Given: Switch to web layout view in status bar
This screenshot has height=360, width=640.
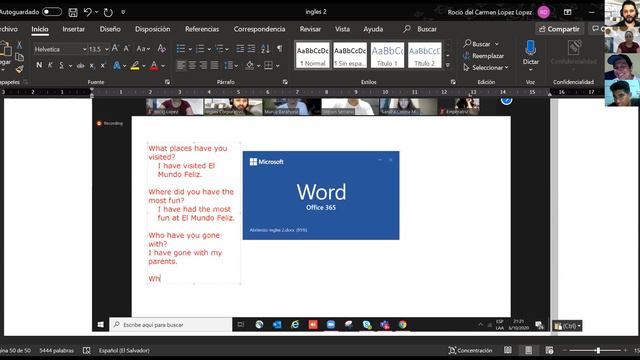Looking at the screenshot, I should point(549,350).
